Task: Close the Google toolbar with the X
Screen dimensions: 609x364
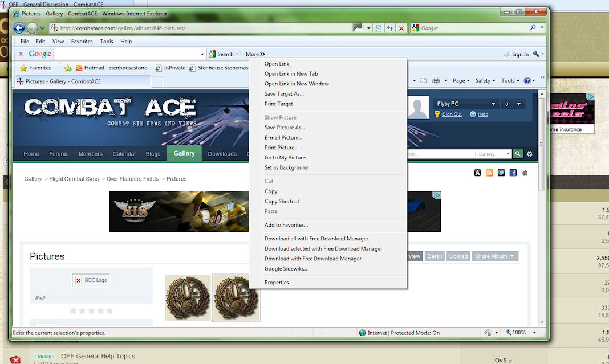Action: tap(21, 54)
